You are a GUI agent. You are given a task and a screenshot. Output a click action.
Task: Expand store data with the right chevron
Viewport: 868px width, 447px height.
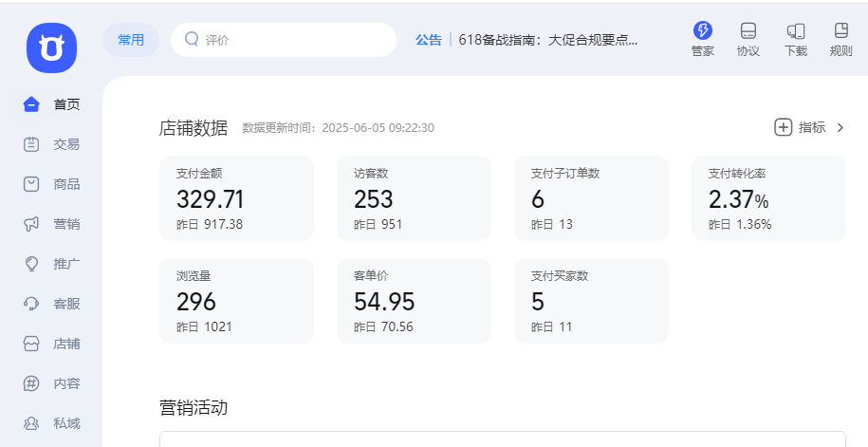click(840, 127)
